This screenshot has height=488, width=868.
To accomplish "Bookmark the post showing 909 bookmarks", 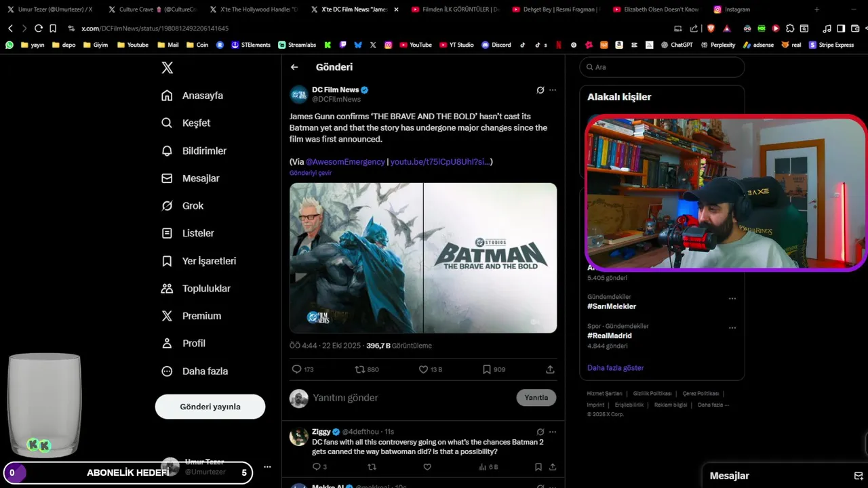I will [x=494, y=369].
